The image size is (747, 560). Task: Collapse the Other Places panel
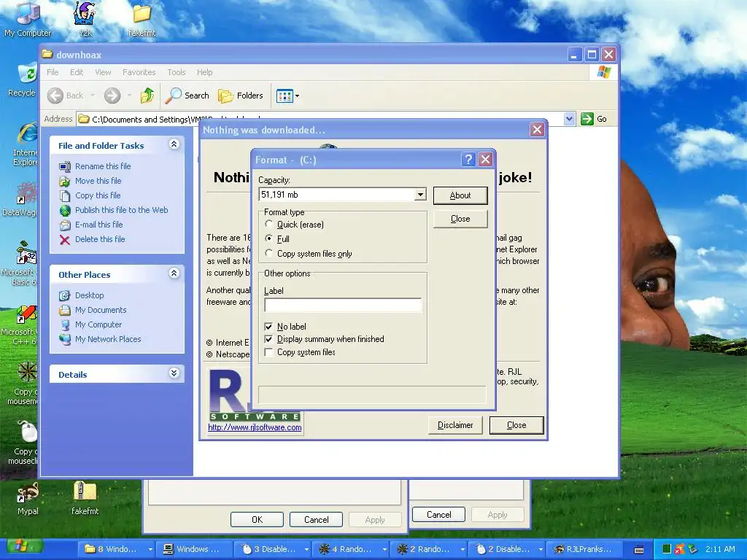pyautogui.click(x=174, y=273)
